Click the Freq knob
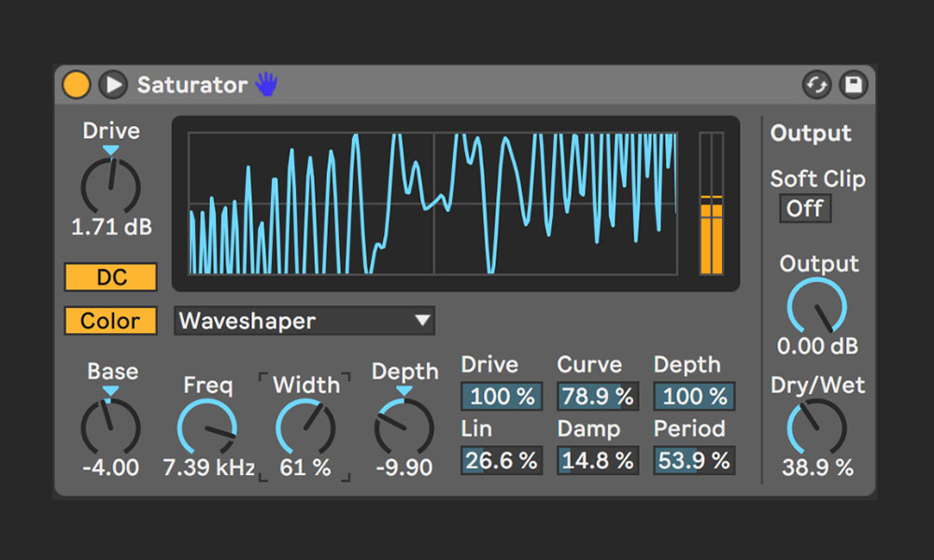The width and height of the screenshot is (934, 560). coord(206,427)
